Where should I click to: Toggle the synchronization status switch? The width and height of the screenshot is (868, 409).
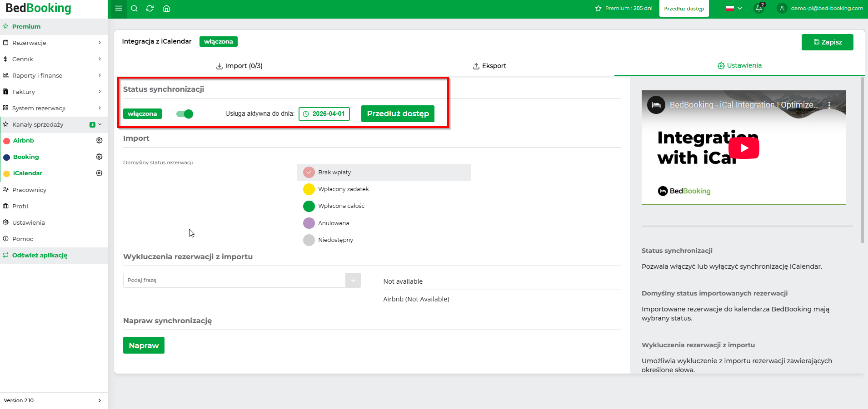click(x=185, y=114)
